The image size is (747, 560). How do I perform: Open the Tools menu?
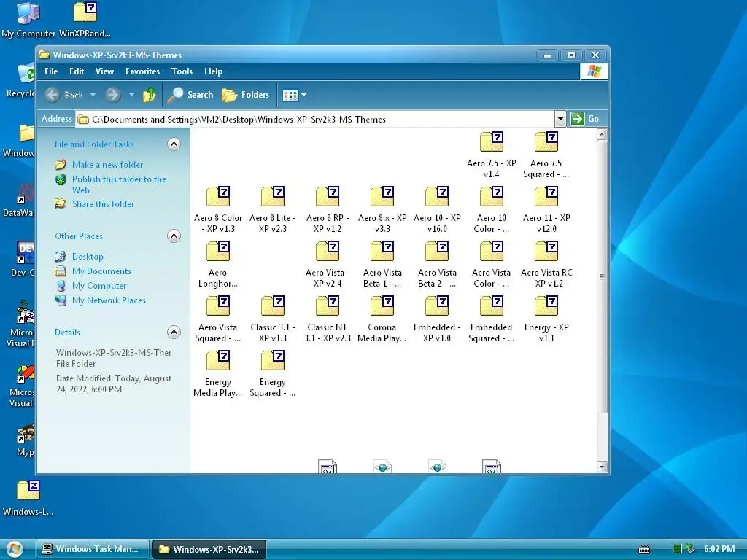(x=182, y=71)
